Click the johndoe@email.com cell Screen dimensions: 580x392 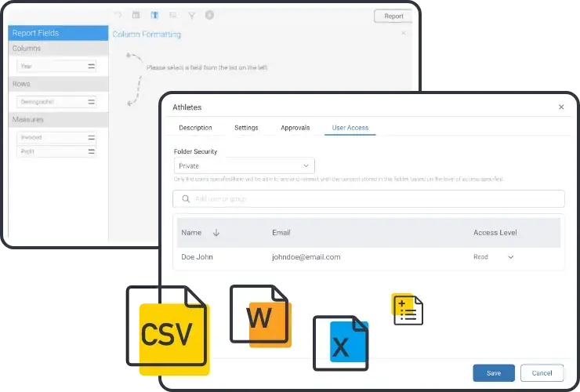point(306,257)
